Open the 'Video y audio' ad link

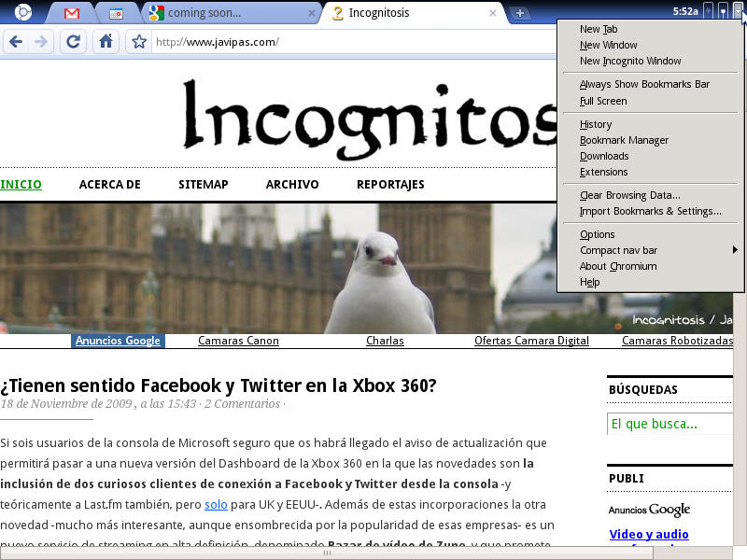coord(649,534)
